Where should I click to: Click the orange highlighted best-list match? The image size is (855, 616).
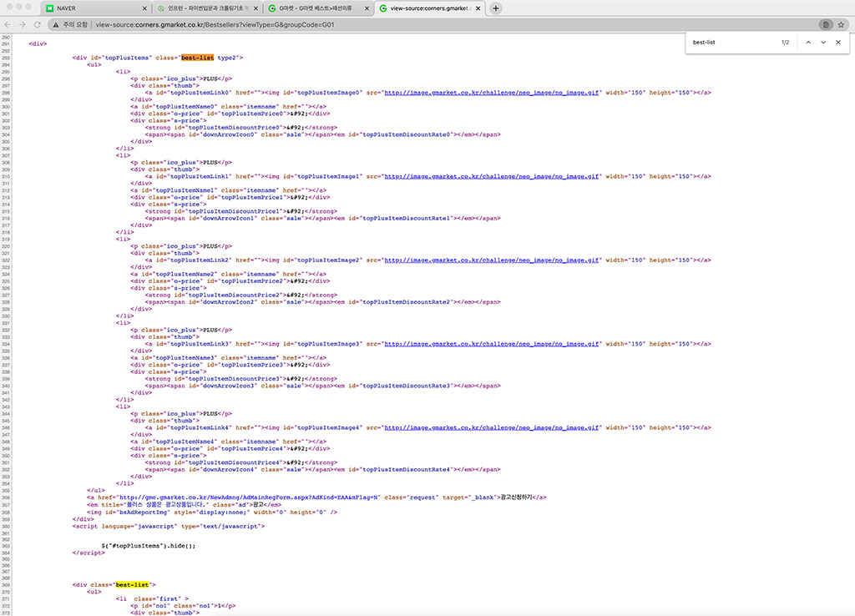point(197,58)
